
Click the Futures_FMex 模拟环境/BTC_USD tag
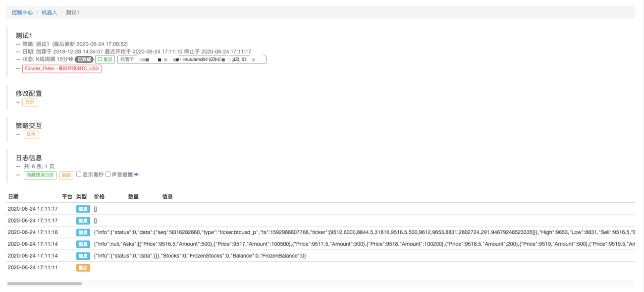62,69
